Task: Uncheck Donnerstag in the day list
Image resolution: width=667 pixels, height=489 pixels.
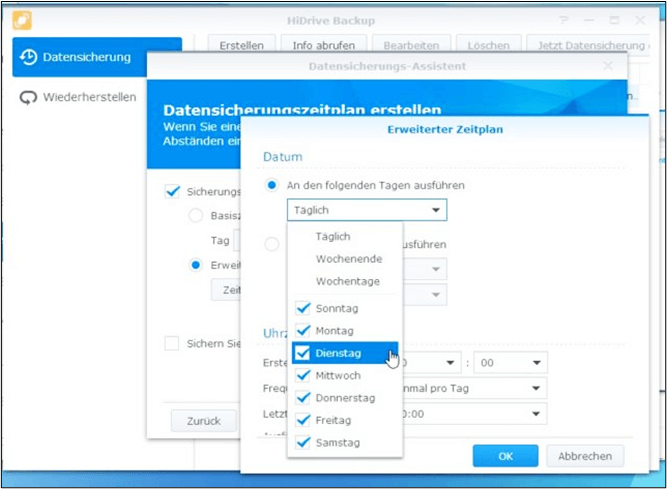Action: click(303, 398)
